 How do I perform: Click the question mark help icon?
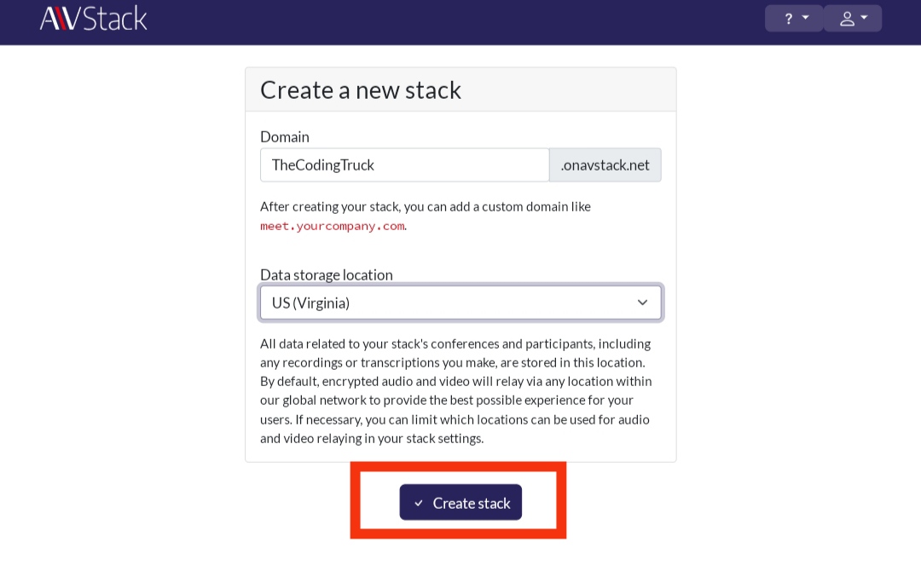788,19
